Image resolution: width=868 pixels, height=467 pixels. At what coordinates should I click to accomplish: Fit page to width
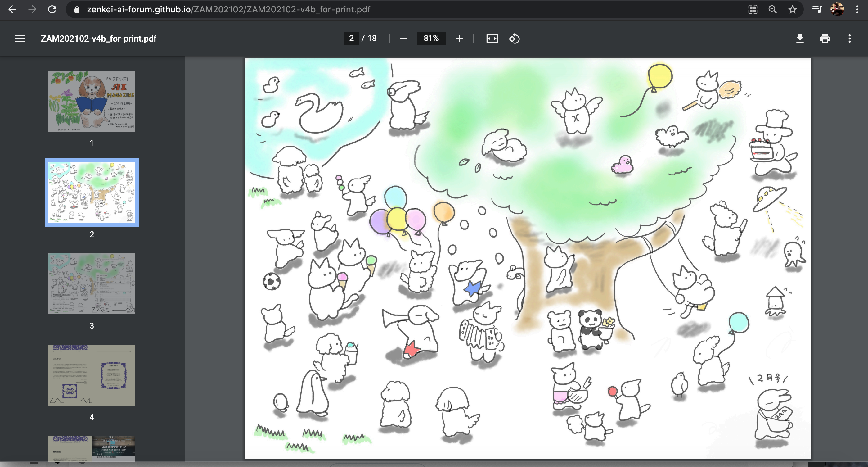click(492, 39)
